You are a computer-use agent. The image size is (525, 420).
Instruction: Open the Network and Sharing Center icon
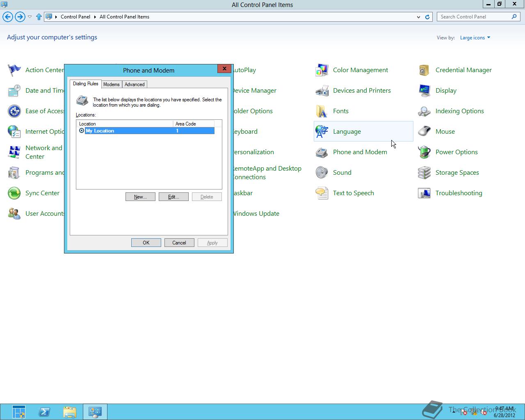point(14,152)
